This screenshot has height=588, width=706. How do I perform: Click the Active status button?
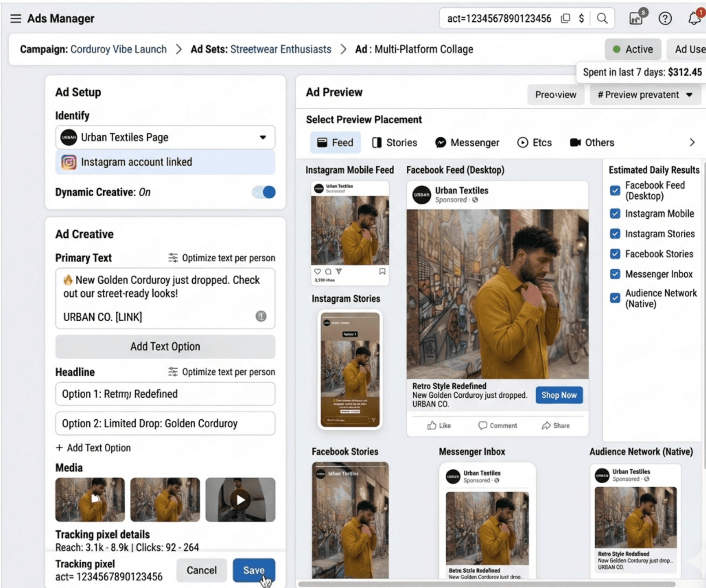pos(633,49)
